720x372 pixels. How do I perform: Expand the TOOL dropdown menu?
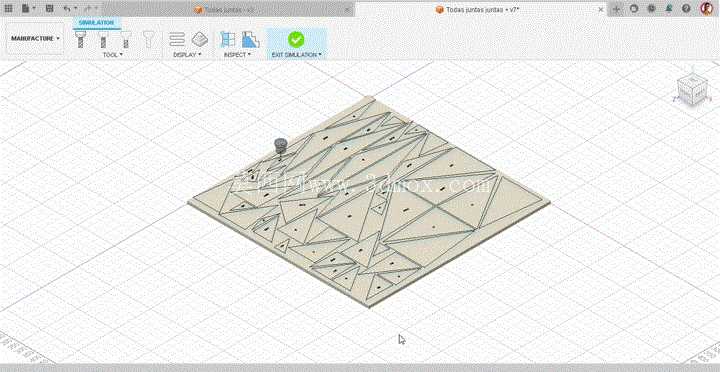click(x=113, y=55)
